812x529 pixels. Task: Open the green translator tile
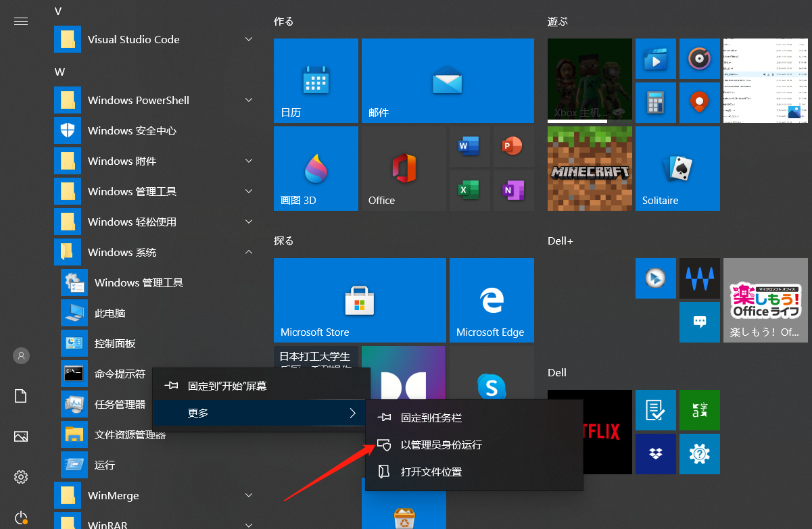tap(700, 409)
